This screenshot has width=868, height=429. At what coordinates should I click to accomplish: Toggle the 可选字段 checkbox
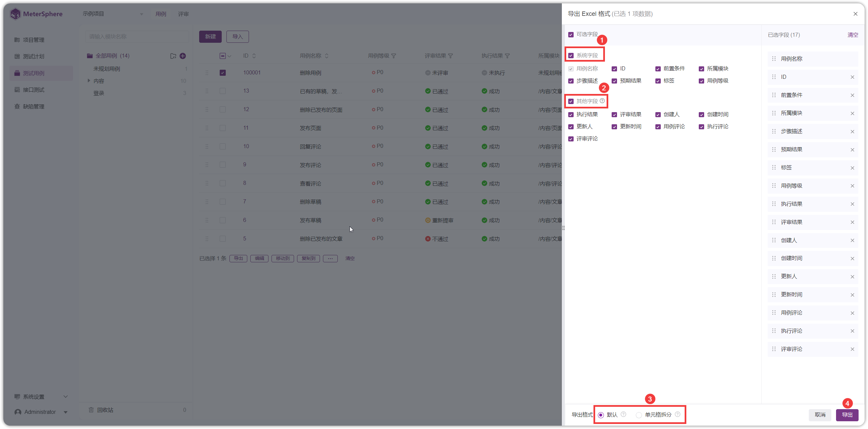571,35
